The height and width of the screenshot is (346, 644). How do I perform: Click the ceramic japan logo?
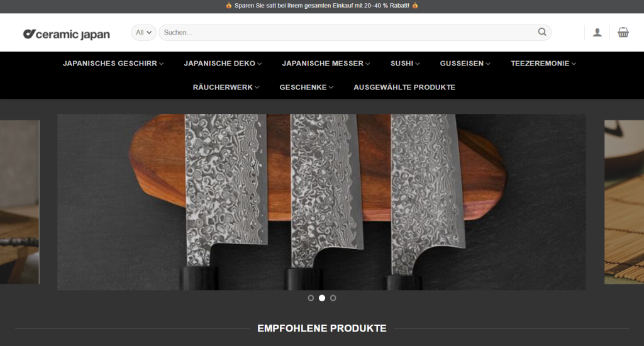67,34
